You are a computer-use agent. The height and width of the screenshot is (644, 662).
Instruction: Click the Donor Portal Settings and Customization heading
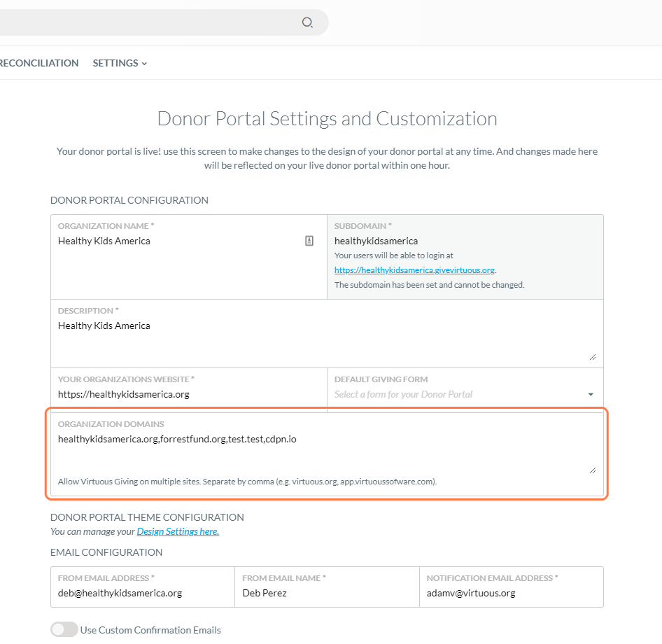[328, 119]
